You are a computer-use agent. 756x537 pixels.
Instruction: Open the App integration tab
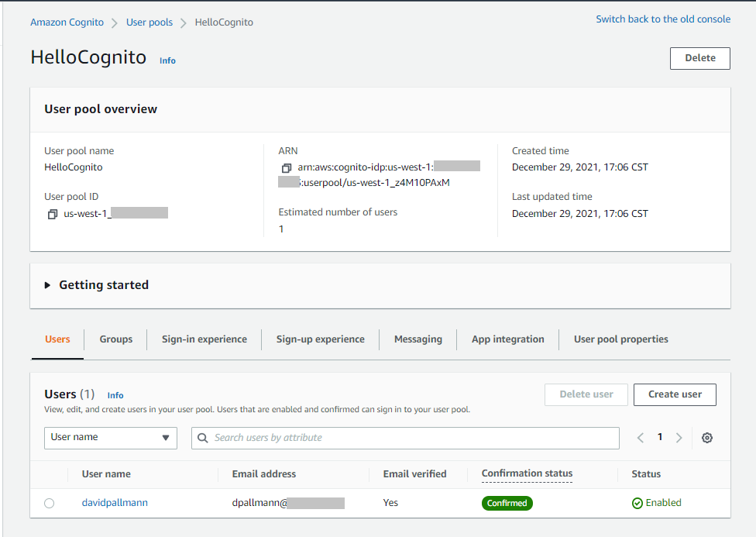point(507,339)
